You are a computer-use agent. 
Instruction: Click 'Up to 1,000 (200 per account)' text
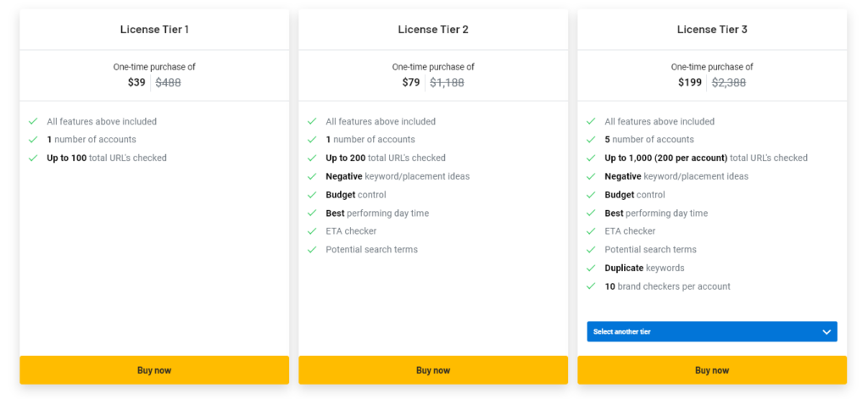point(665,158)
